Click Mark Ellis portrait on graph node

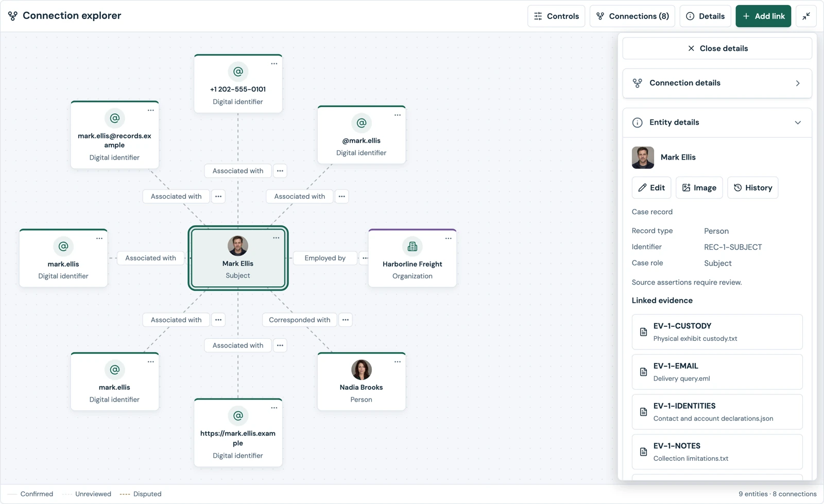pyautogui.click(x=238, y=246)
